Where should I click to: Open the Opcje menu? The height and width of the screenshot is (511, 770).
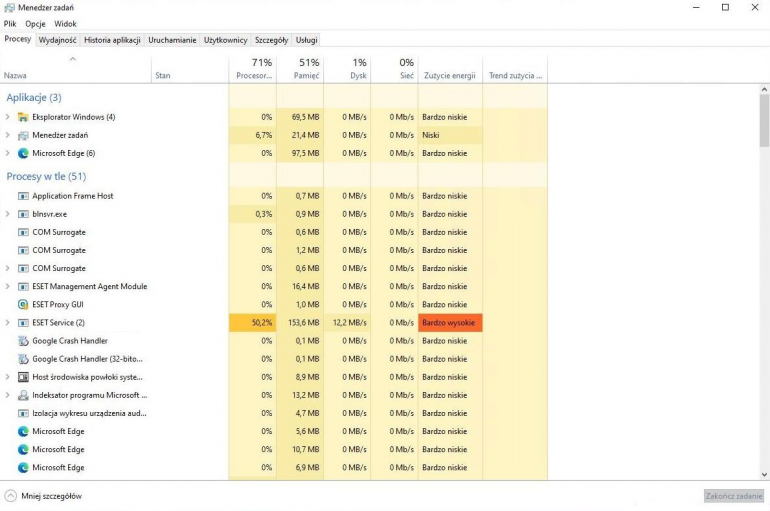click(35, 24)
